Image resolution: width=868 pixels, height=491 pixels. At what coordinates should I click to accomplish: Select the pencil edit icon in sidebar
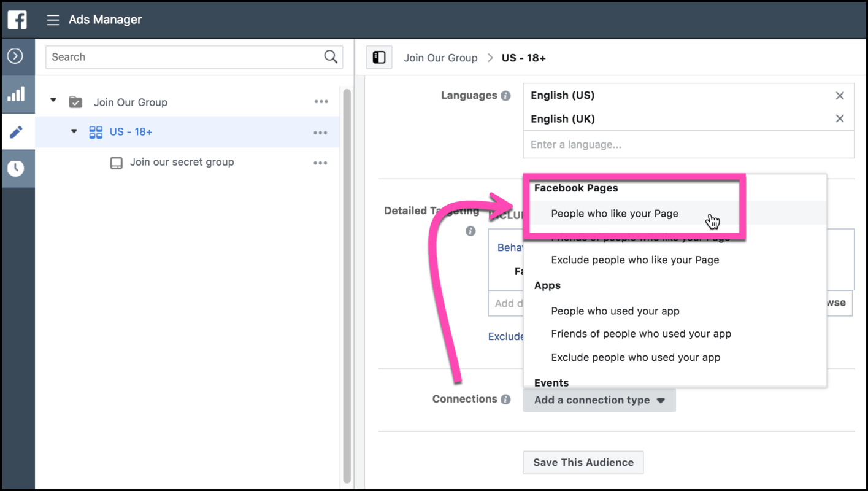pyautogui.click(x=16, y=132)
